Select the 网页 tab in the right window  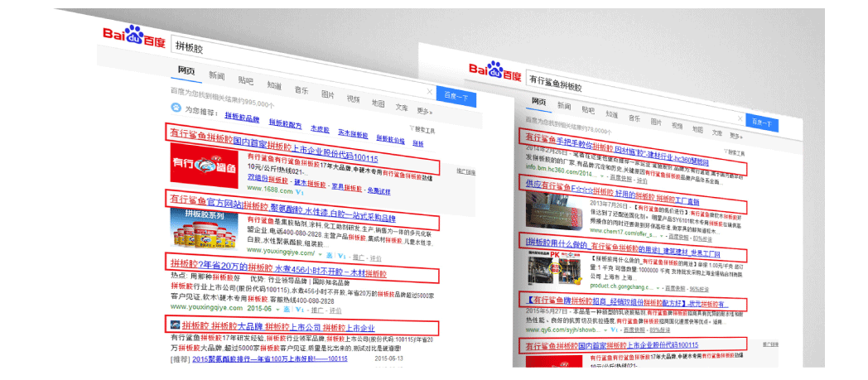click(x=539, y=101)
